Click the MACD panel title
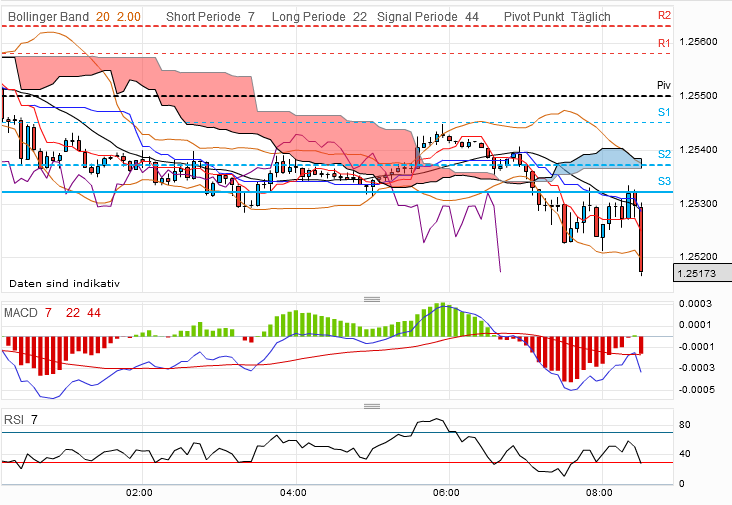Viewport: 732px width, 505px height. coord(21,313)
